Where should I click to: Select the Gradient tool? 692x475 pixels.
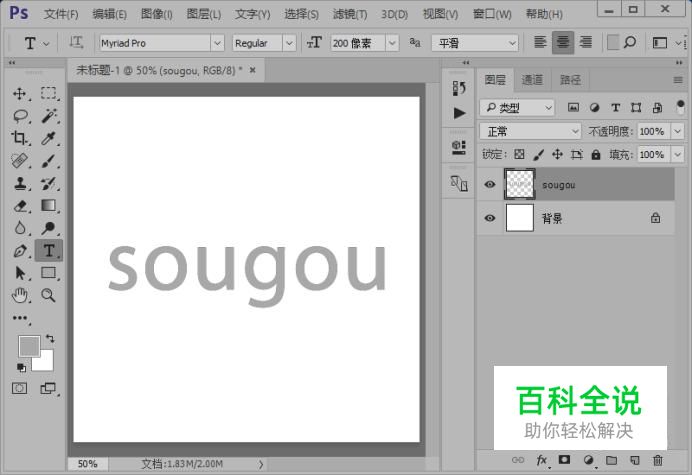tap(49, 206)
